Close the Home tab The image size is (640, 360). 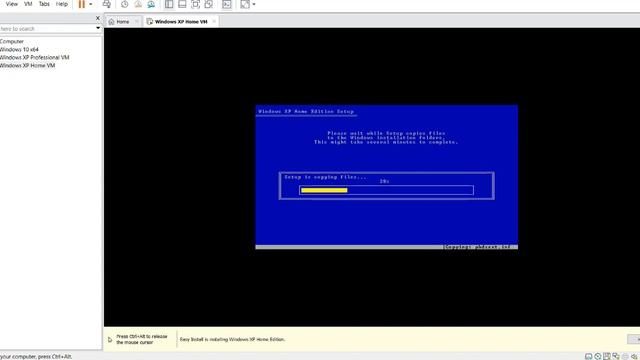tap(137, 22)
